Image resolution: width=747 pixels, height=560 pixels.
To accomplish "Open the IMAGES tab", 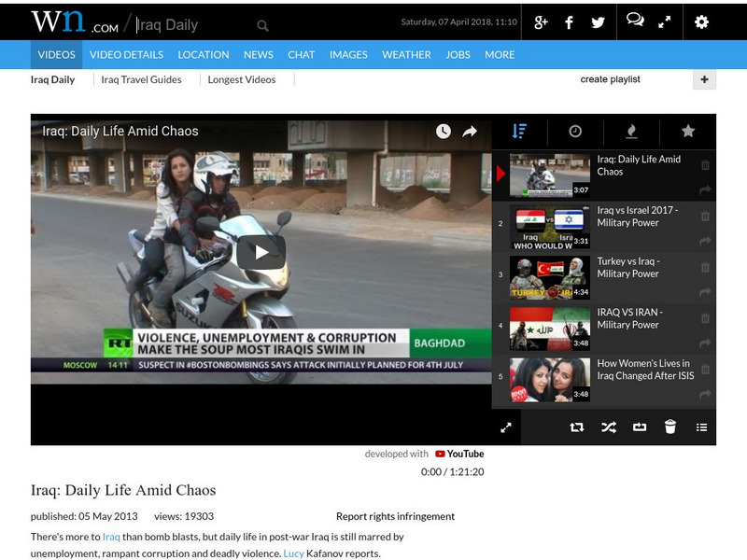I will 348,55.
